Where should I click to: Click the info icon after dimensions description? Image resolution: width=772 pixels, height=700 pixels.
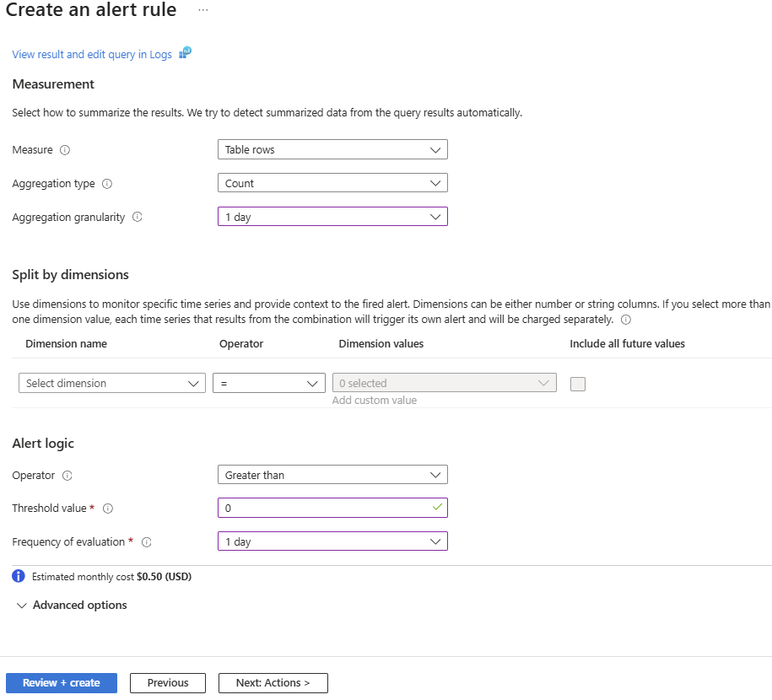(x=625, y=320)
